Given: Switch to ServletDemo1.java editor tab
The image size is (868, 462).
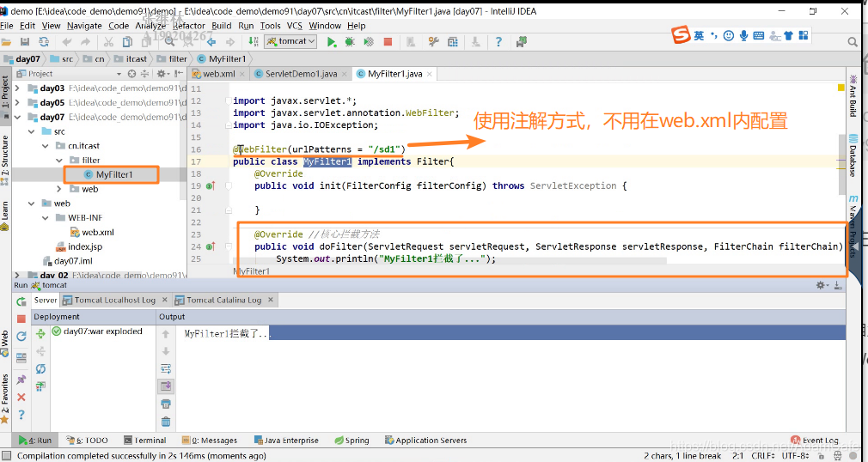Looking at the screenshot, I should point(301,74).
